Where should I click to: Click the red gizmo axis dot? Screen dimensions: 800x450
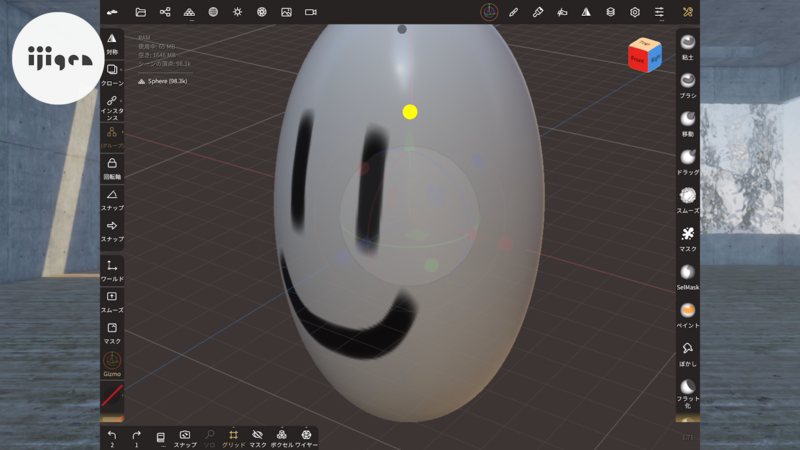coord(505,243)
